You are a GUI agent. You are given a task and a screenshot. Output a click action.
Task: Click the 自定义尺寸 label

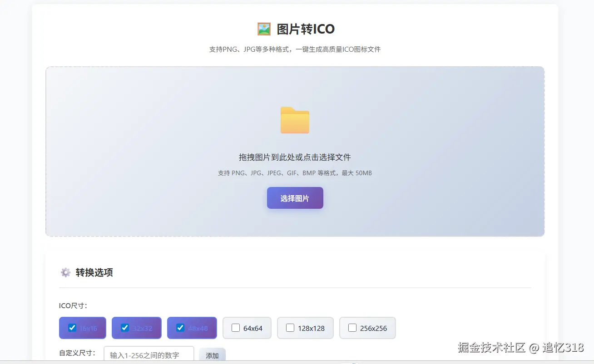coord(77,353)
